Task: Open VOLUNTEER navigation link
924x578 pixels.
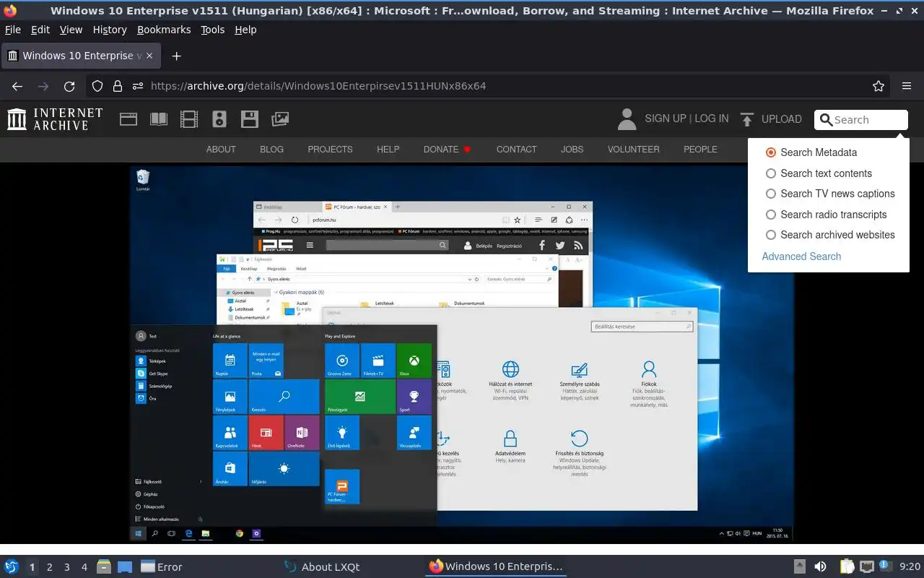Action: [633, 150]
